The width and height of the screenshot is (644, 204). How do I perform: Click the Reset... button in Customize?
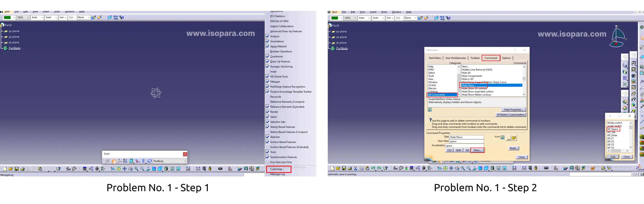(x=513, y=148)
